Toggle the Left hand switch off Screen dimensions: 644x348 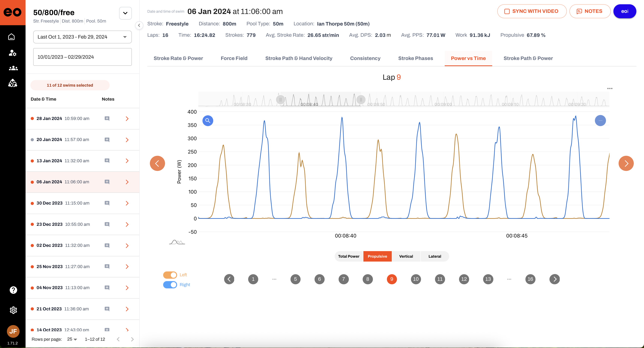170,275
